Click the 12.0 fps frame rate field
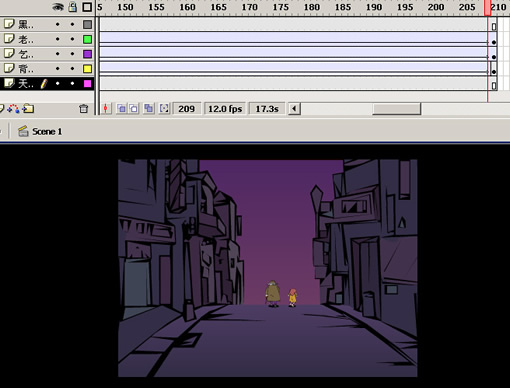This screenshot has width=510, height=388. pos(225,109)
